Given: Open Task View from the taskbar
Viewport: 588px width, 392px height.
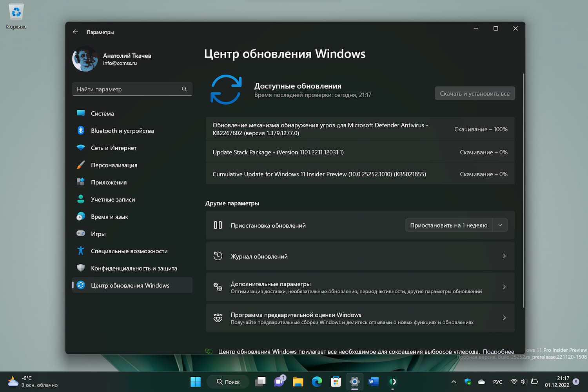Looking at the screenshot, I should [260, 382].
